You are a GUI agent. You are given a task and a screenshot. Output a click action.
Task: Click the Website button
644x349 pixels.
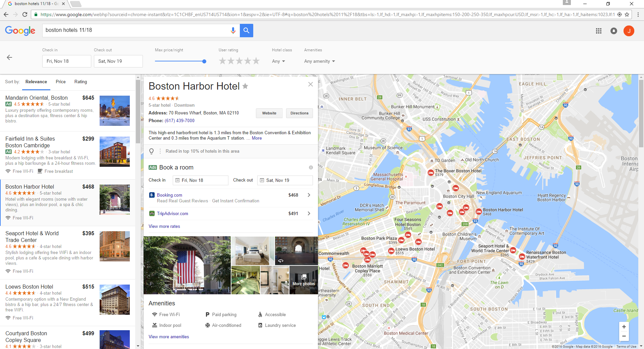[x=269, y=113]
